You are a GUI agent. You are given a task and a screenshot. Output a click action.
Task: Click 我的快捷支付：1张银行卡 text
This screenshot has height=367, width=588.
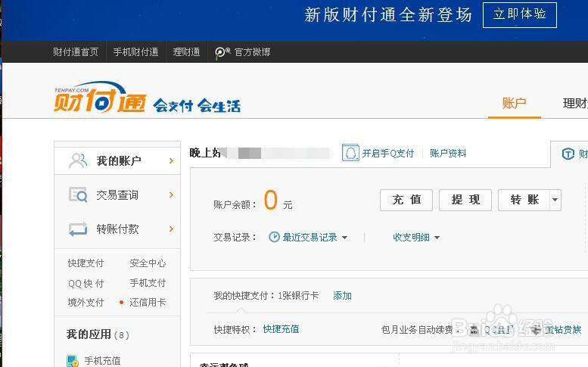[266, 296]
